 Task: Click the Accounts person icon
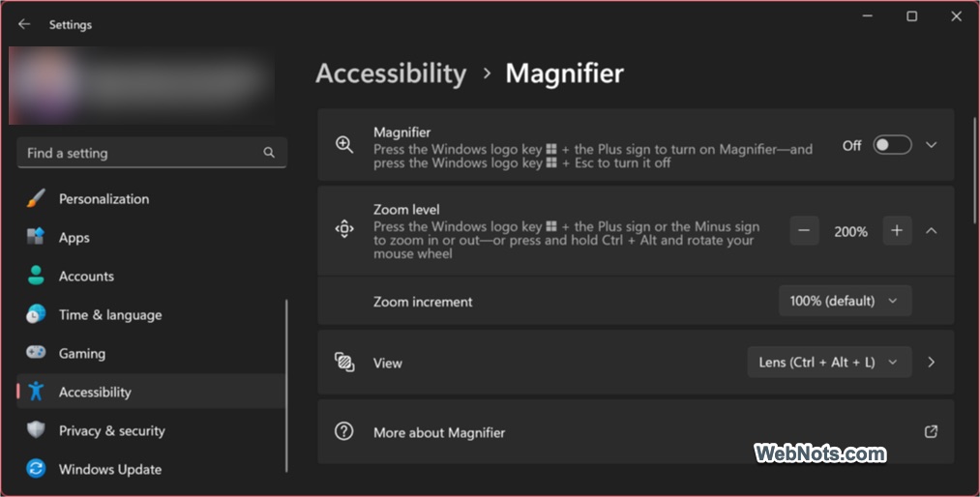[x=36, y=276]
